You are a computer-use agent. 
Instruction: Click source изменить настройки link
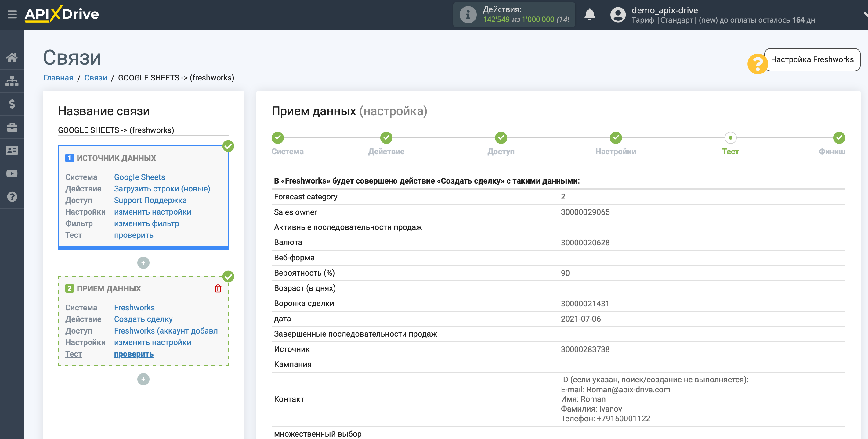pos(153,212)
